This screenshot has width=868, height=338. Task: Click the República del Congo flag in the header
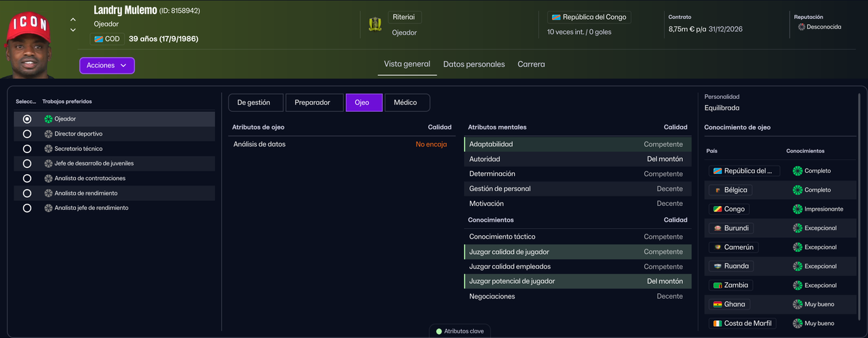556,17
